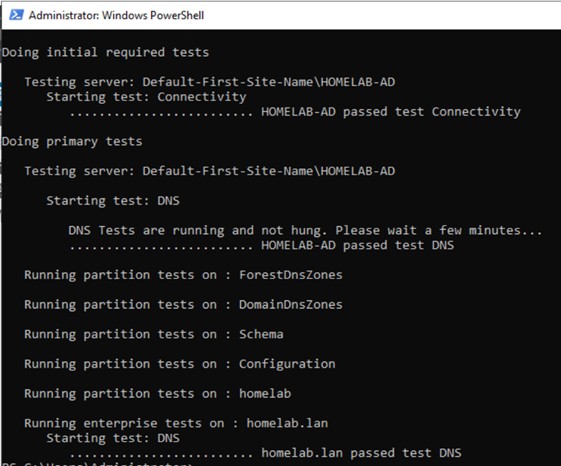Click 'HOMELAB-AD passed test DNS' output
The image size is (561, 466).
[357, 246]
